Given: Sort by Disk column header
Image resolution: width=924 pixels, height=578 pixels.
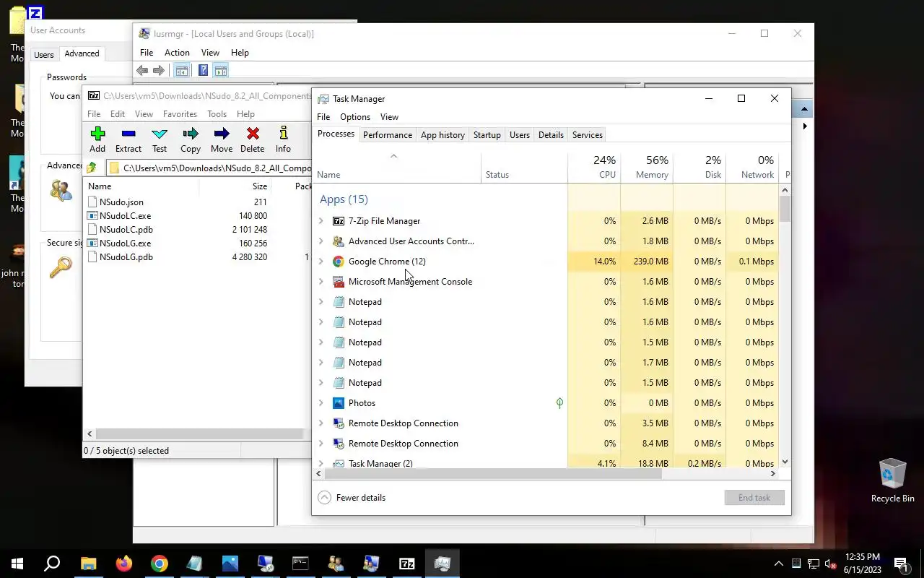Looking at the screenshot, I should coord(699,167).
